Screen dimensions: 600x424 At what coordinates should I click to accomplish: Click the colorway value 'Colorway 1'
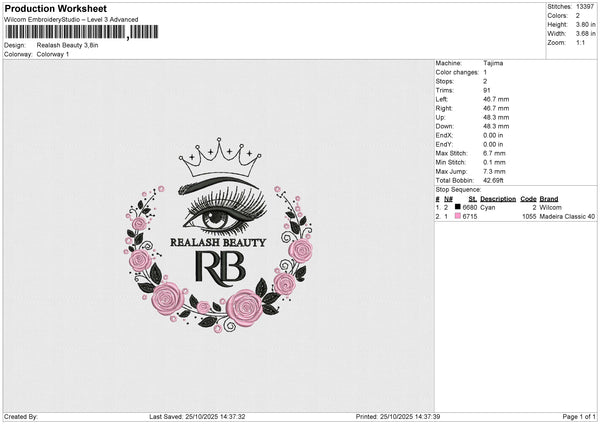point(53,54)
